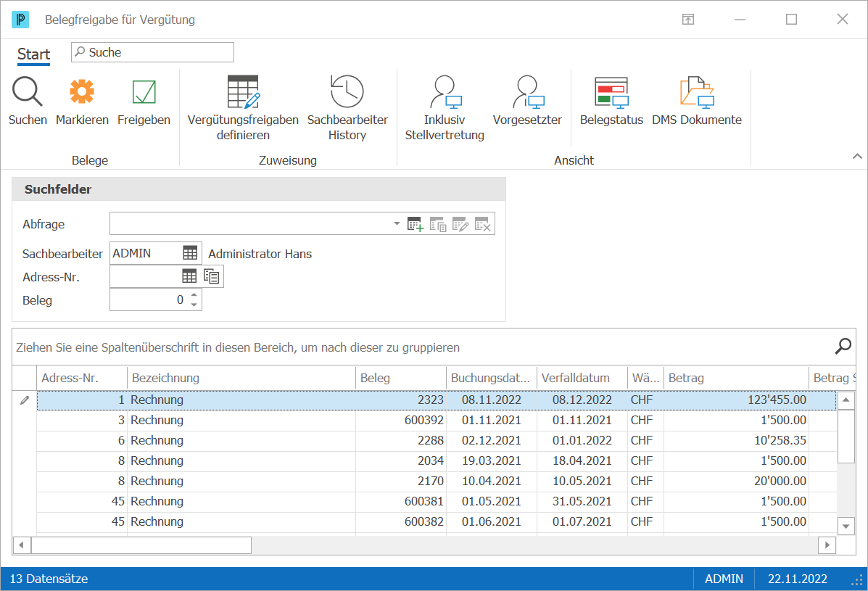Expand the Abfrage dropdown

[x=397, y=223]
